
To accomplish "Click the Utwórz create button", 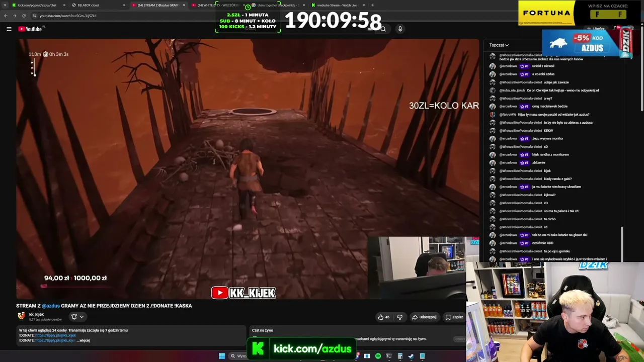I will point(596,29).
